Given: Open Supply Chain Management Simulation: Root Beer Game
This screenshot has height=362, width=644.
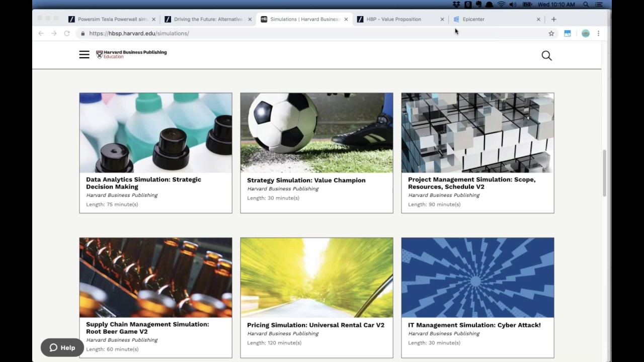Looking at the screenshot, I should [147, 328].
